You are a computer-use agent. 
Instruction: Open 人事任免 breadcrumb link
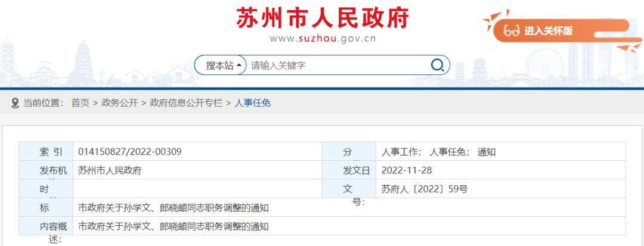[x=252, y=103]
